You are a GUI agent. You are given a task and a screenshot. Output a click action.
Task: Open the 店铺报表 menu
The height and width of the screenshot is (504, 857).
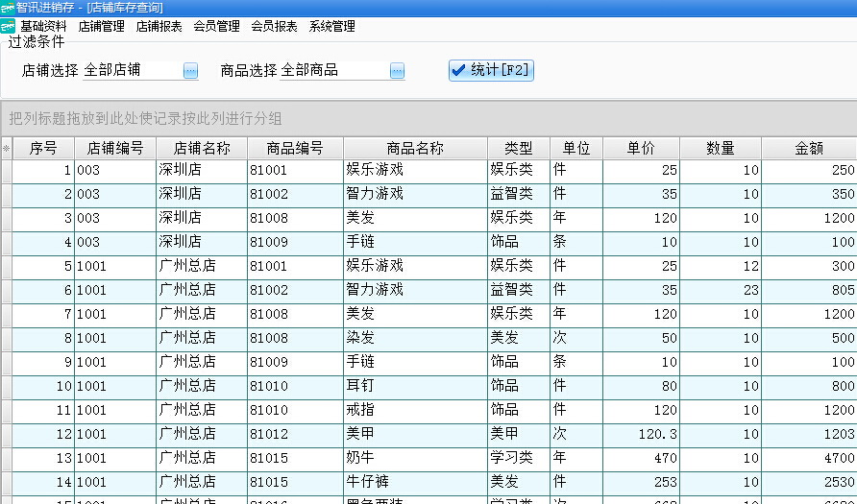click(x=159, y=26)
